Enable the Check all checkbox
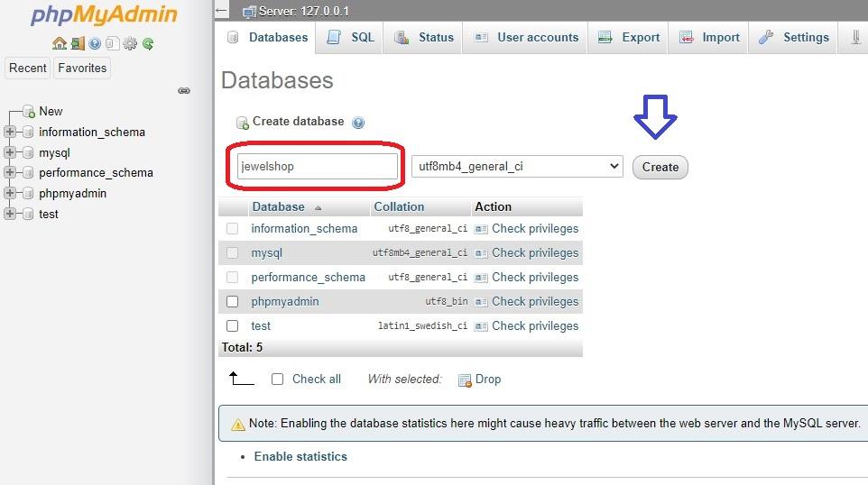The height and width of the screenshot is (485, 868). tap(277, 379)
